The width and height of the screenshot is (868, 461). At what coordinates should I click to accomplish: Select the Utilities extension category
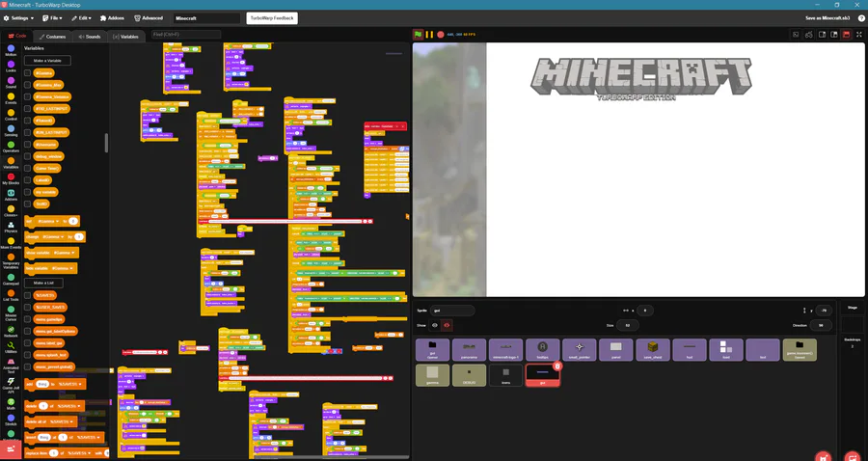pos(11,347)
